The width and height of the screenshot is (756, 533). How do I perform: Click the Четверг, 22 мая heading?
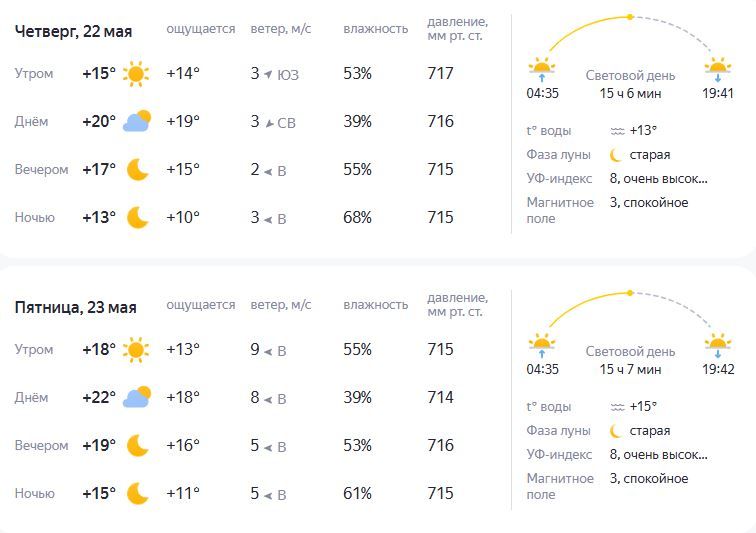[73, 32]
